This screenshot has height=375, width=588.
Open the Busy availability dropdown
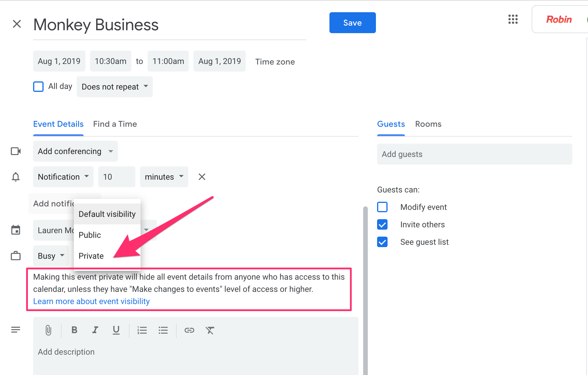pyautogui.click(x=51, y=256)
